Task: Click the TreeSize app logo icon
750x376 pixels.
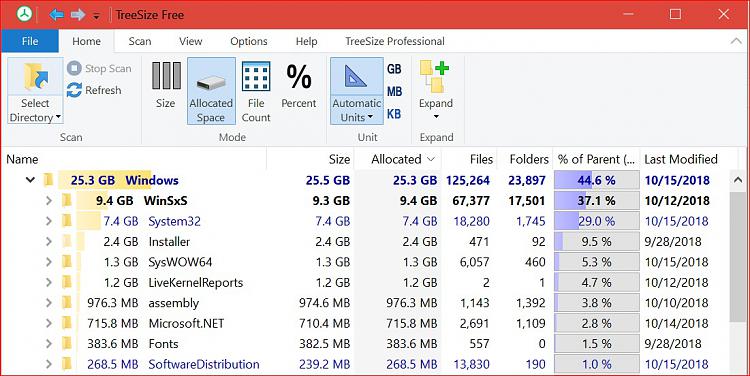Action: point(24,14)
